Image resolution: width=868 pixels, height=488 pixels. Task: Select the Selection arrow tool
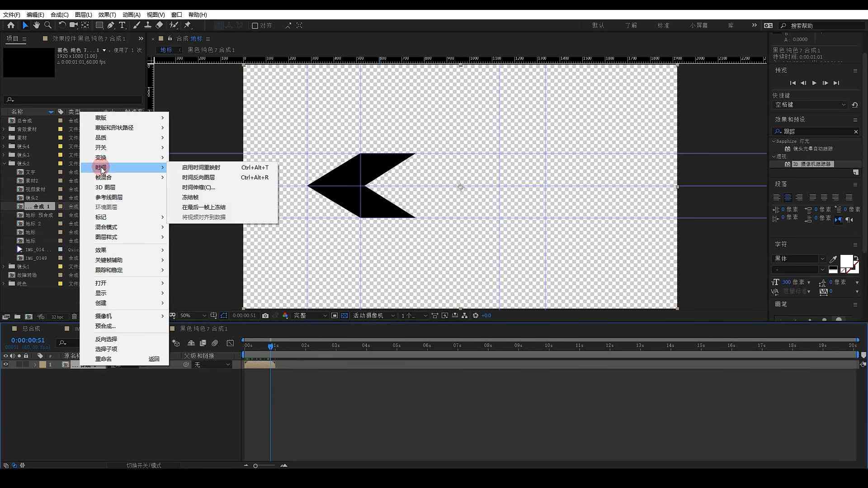click(25, 25)
